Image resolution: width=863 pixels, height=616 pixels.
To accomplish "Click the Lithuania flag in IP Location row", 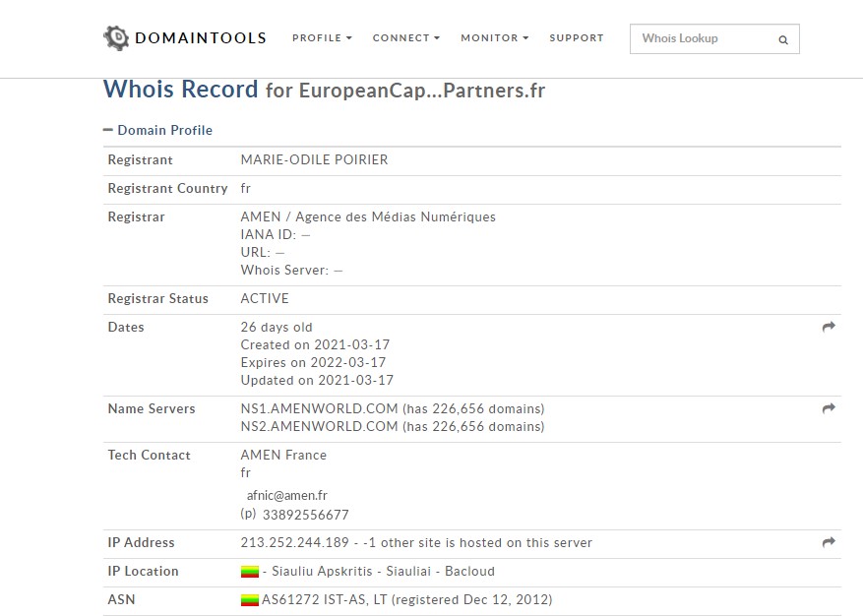I will point(250,571).
